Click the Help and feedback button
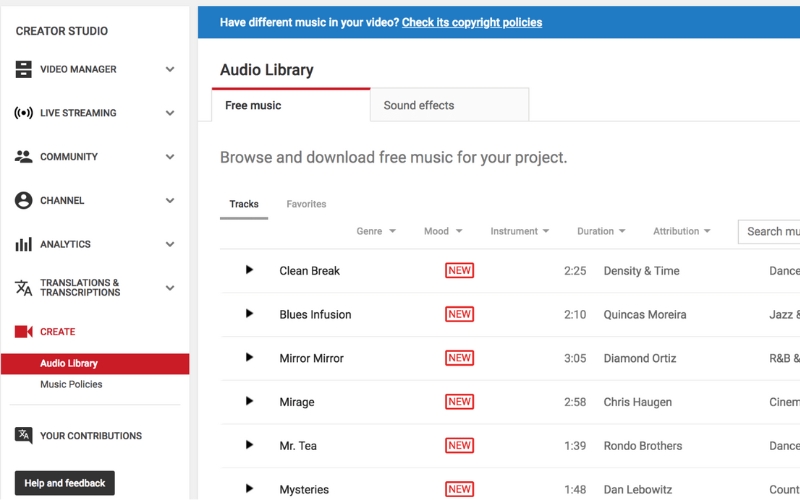This screenshot has width=800, height=500. point(65,483)
